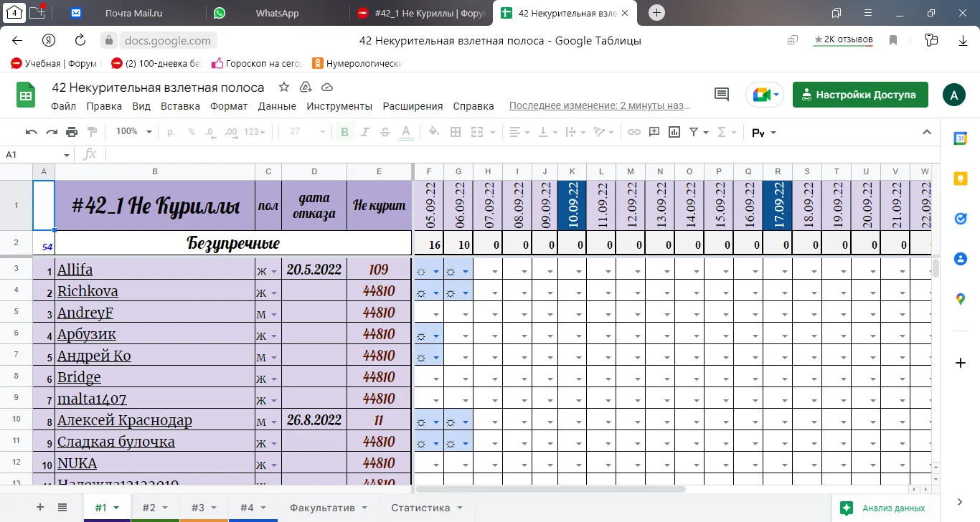
Task: Open the comment history icon
Action: pos(721,94)
